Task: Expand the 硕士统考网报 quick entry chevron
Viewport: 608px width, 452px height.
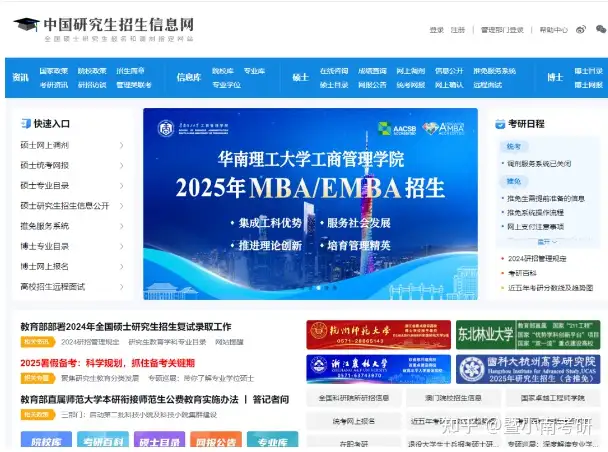Action: click(x=121, y=166)
